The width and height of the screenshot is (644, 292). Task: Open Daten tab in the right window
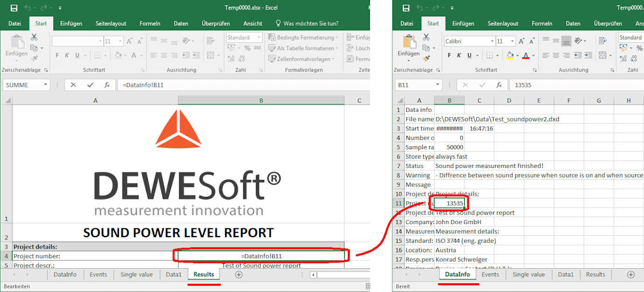(573, 23)
